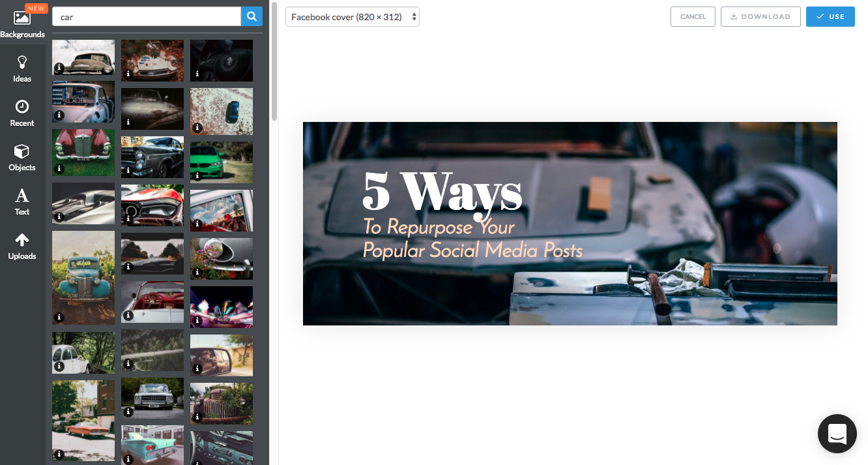This screenshot has width=868, height=465.
Task: Choose the orange car by house thumbnail
Action: pyautogui.click(x=83, y=421)
